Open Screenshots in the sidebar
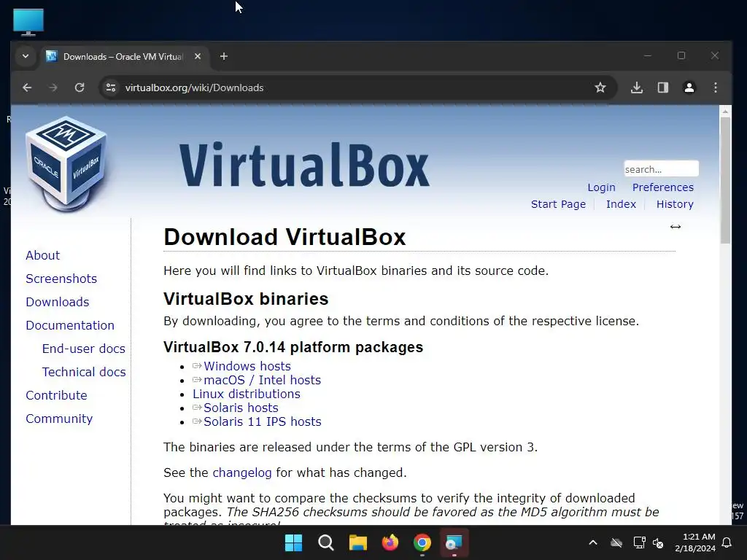The height and width of the screenshot is (560, 747). [61, 279]
